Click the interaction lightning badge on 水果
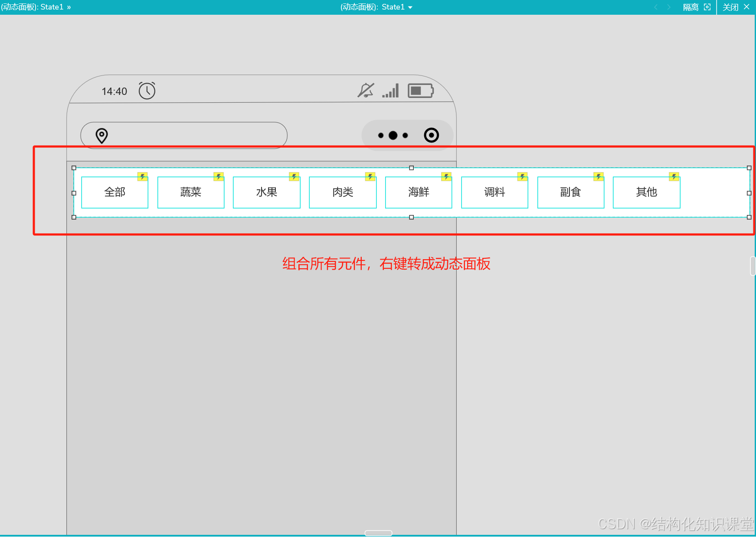The height and width of the screenshot is (537, 756). [295, 176]
